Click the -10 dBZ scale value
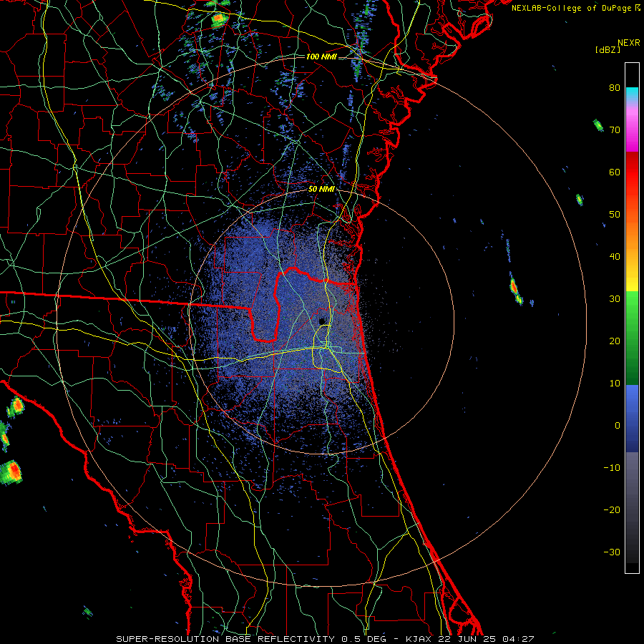The height and width of the screenshot is (644, 644). [x=612, y=468]
